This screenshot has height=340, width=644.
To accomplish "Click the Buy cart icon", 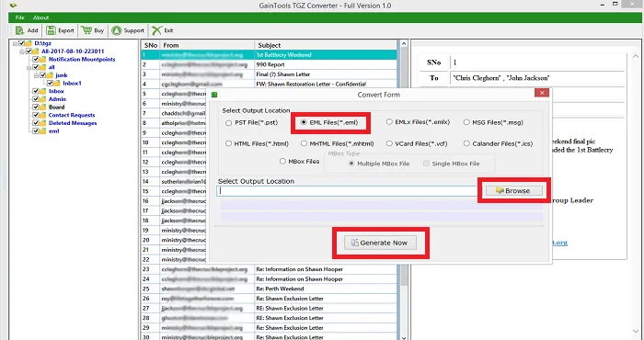I will click(x=86, y=30).
